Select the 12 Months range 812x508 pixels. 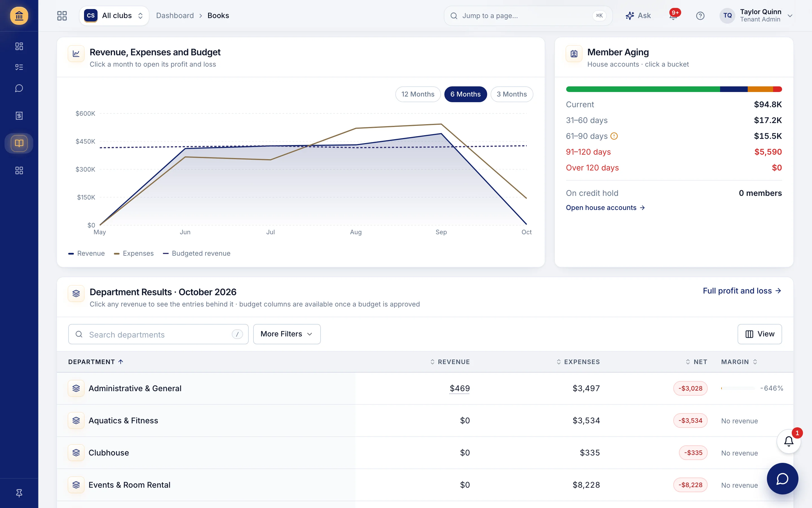point(418,95)
